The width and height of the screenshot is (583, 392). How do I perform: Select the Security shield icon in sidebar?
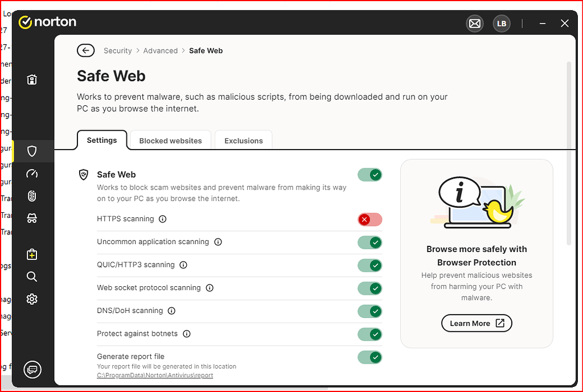[x=32, y=151]
